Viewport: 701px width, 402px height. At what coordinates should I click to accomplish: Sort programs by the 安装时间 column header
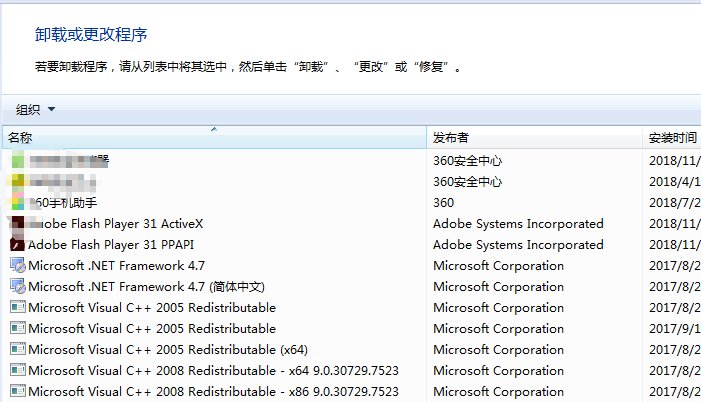click(672, 138)
